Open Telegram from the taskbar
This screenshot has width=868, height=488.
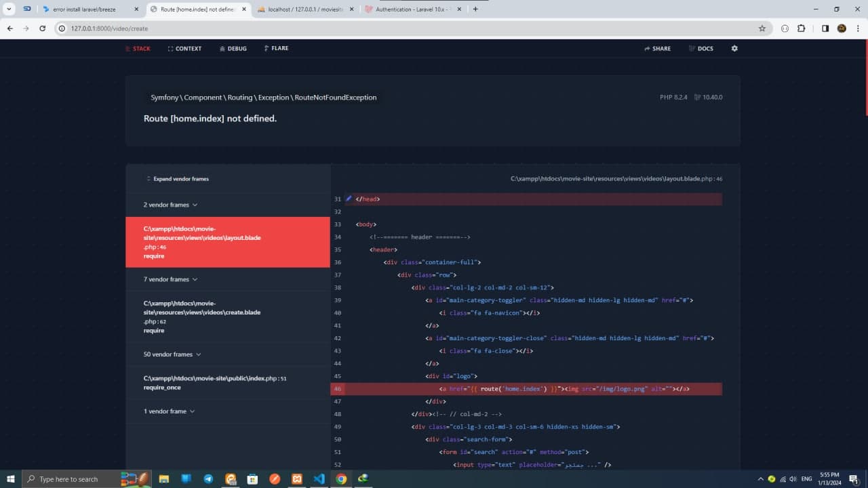click(x=208, y=479)
